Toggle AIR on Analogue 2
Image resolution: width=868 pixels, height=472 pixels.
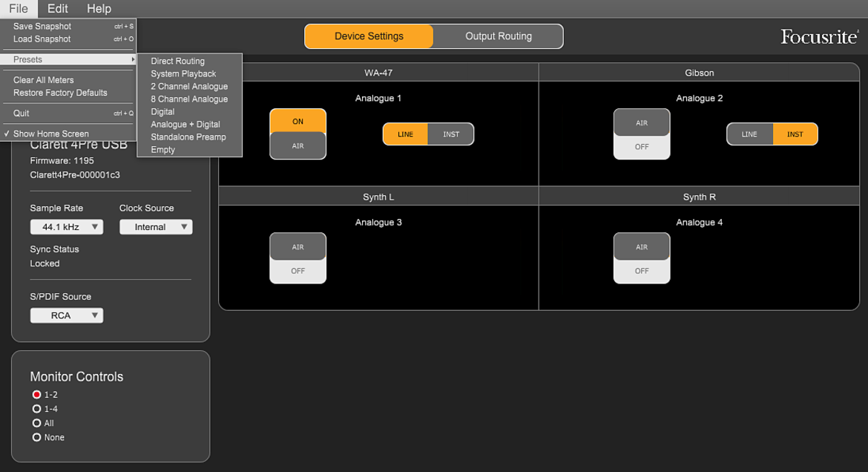tap(642, 134)
